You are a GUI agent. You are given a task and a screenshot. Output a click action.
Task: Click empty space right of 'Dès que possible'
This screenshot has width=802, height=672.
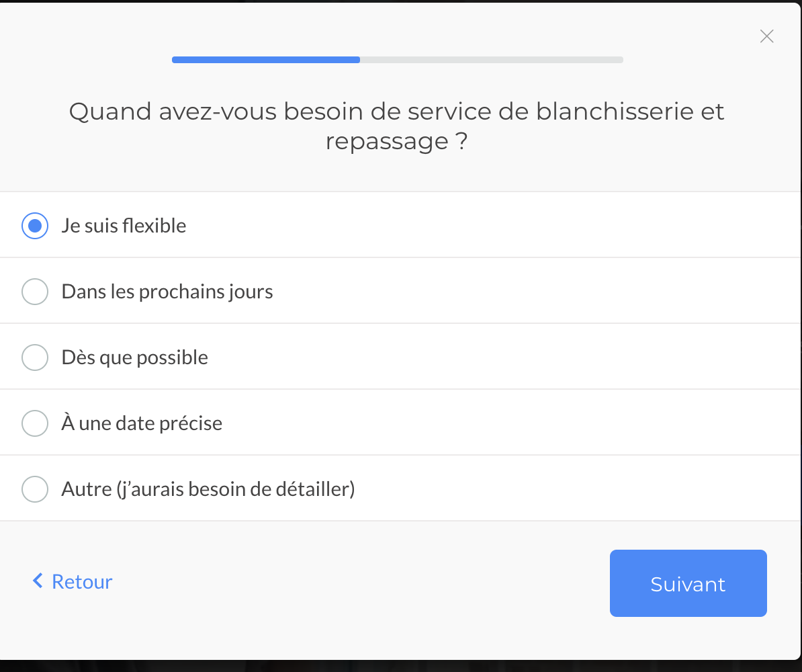point(504,358)
